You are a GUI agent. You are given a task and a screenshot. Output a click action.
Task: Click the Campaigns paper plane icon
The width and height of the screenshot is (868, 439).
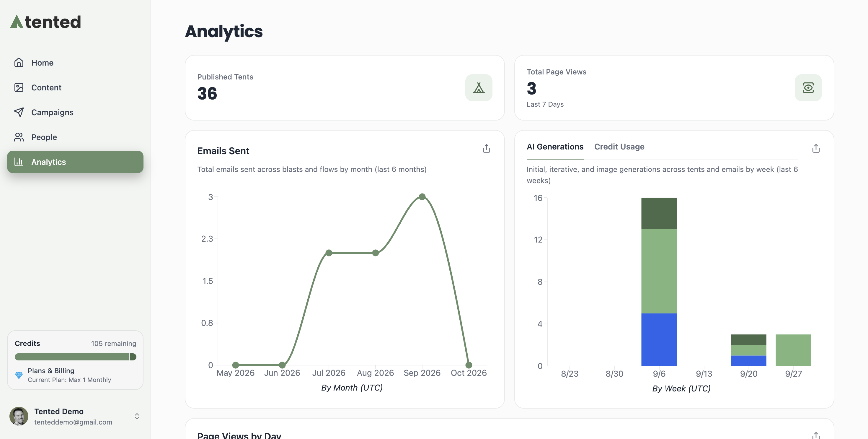19,112
